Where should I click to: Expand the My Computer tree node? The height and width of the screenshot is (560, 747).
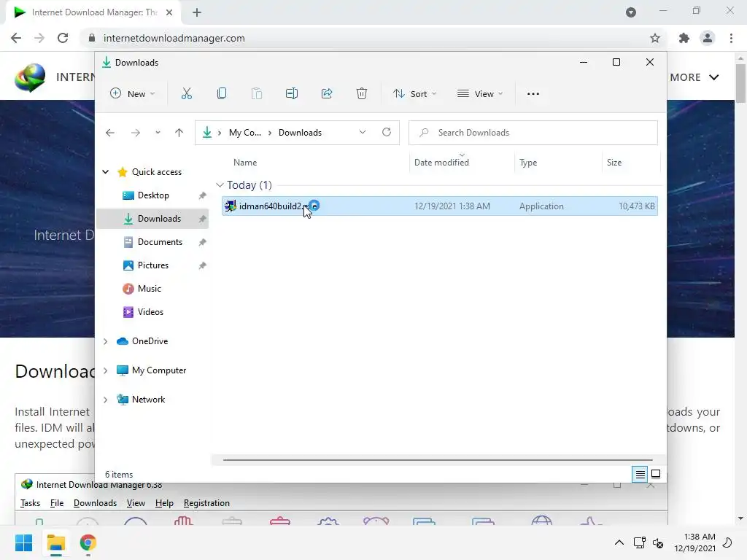(x=106, y=370)
